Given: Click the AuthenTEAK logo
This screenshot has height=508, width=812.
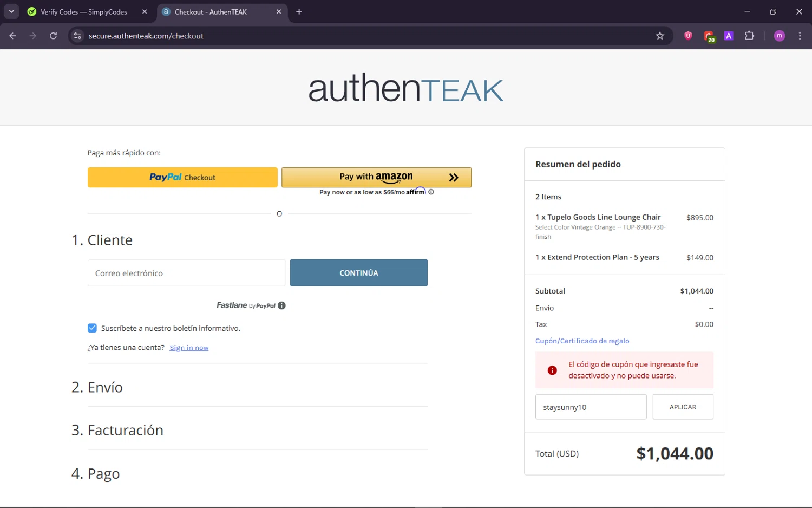Looking at the screenshot, I should coord(406,88).
